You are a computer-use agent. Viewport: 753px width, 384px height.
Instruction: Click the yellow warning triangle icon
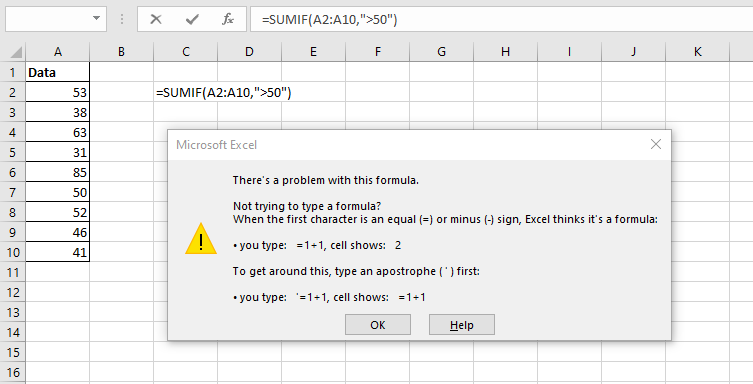click(201, 239)
